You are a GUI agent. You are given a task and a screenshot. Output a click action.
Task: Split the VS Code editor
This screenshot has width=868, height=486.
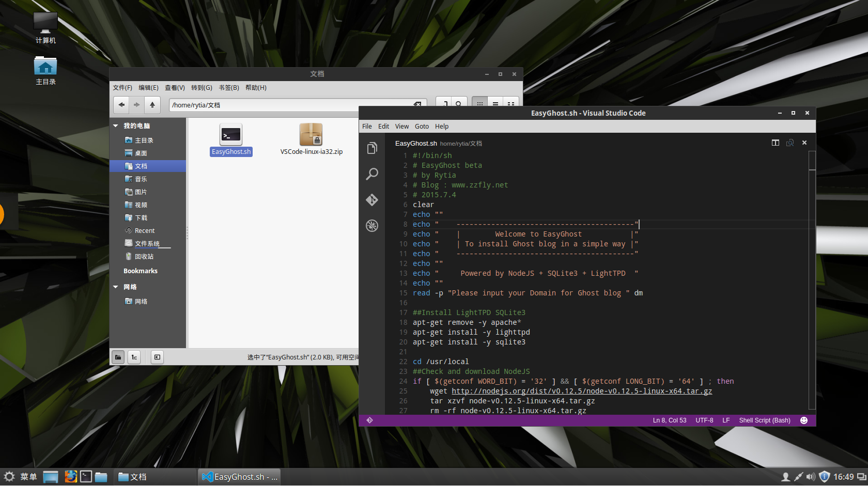776,143
